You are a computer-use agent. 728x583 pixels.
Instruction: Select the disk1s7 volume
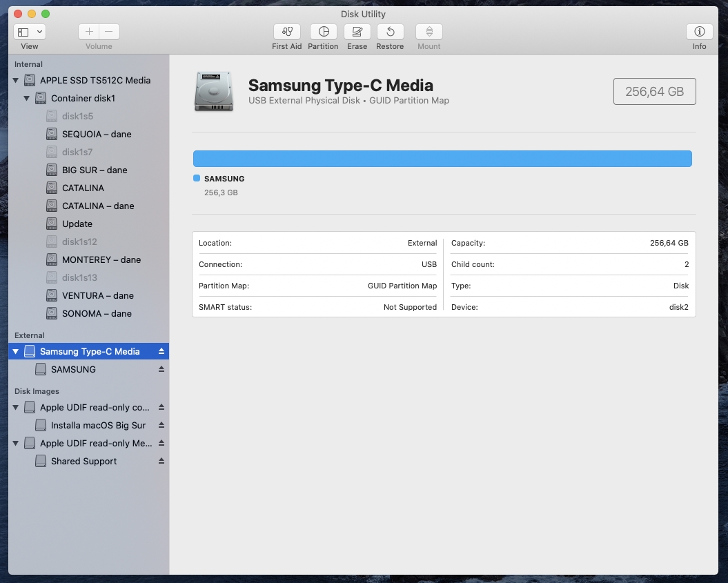89,152
